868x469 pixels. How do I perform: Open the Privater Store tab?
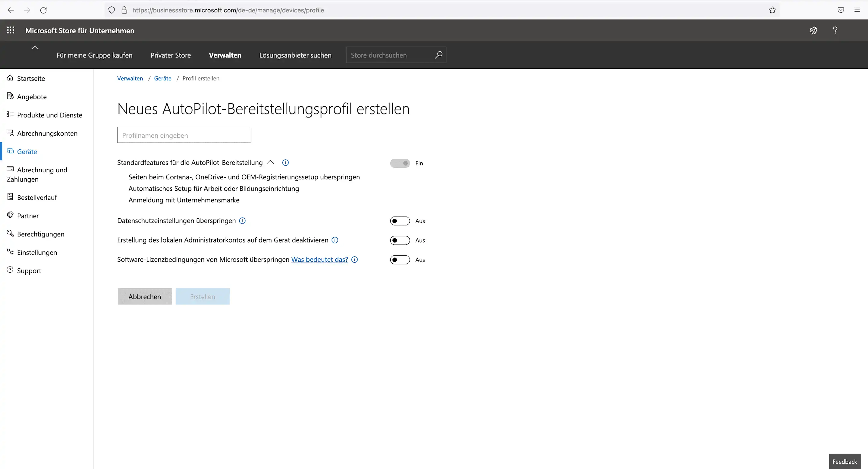(x=171, y=55)
